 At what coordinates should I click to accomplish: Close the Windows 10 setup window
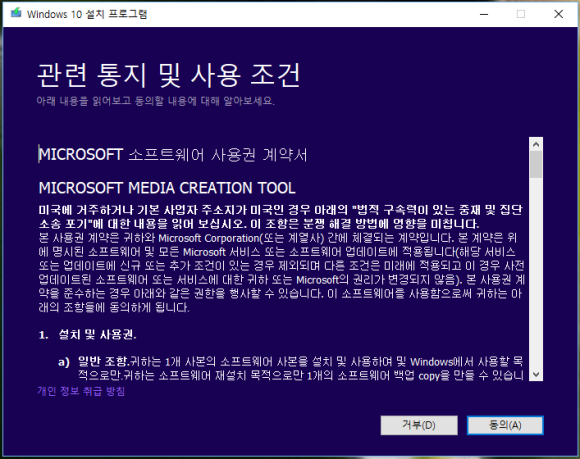coord(558,14)
